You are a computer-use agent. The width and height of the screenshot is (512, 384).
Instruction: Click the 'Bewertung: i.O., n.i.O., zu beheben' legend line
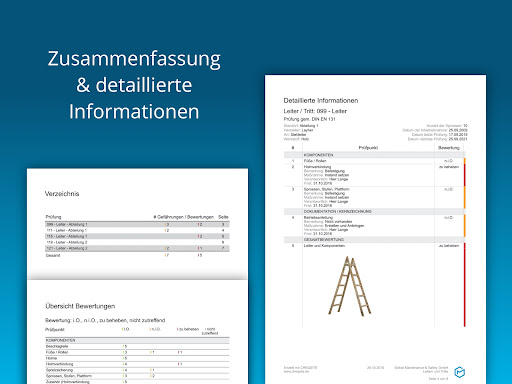[x=105, y=320]
